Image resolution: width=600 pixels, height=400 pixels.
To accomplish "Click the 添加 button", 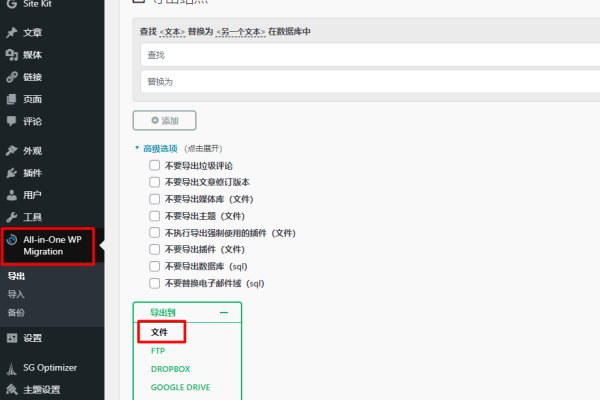I will click(165, 121).
